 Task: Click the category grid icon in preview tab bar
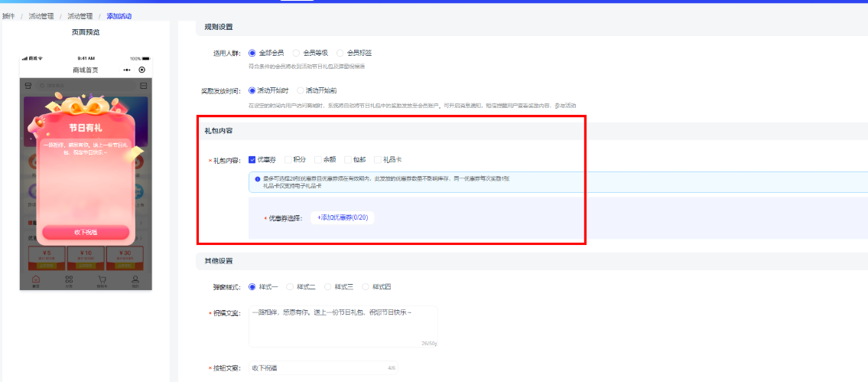coord(69,281)
